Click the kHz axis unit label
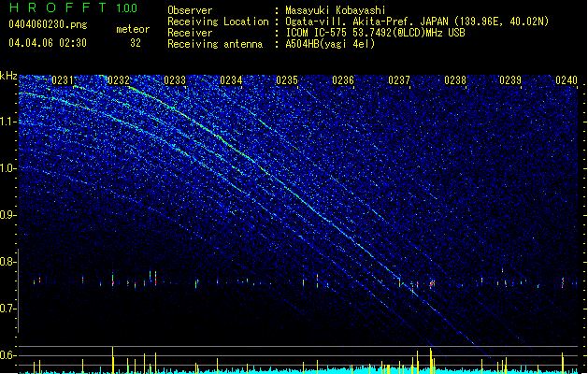The height and width of the screenshot is (374, 588). tap(8, 76)
